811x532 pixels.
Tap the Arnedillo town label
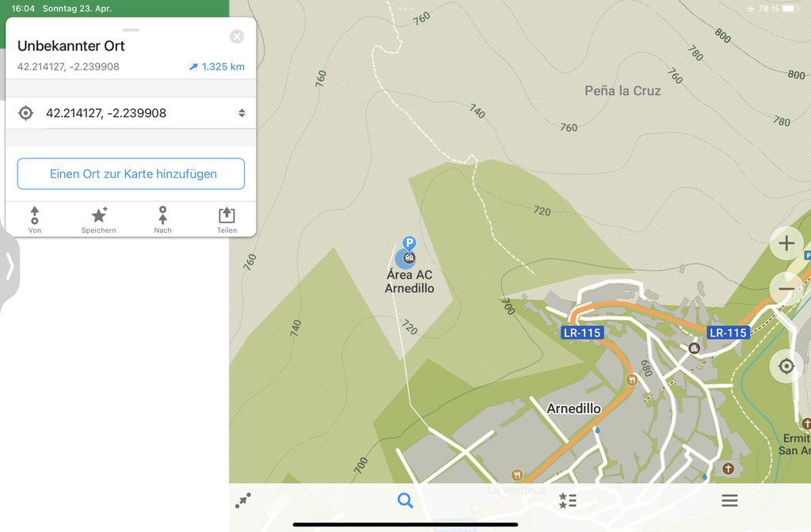573,409
